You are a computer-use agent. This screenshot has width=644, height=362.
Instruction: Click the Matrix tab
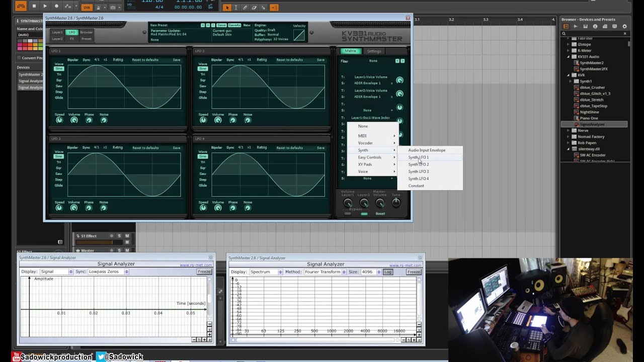[x=351, y=51]
